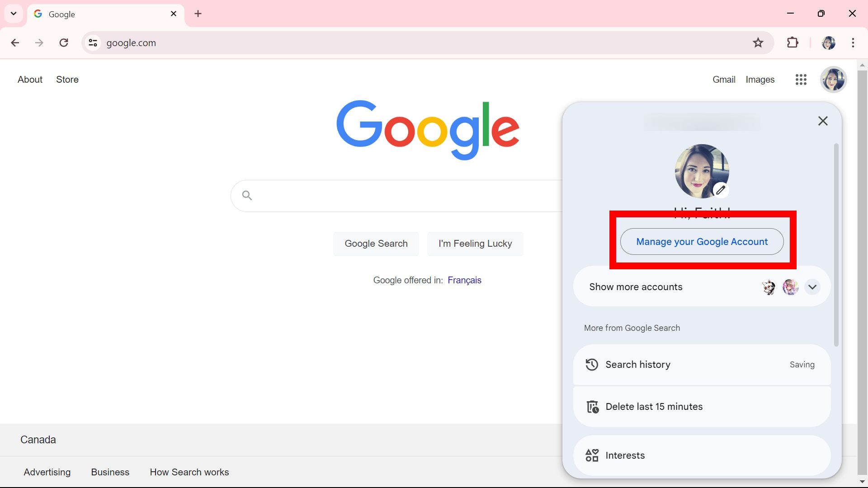
Task: Switch Google to Français
Action: pyautogui.click(x=465, y=280)
